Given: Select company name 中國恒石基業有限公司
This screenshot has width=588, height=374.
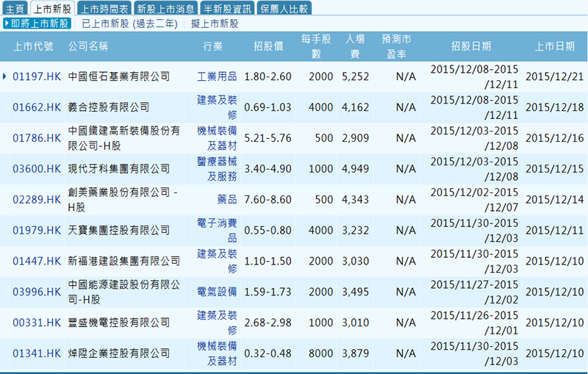Looking at the screenshot, I should click(x=119, y=77).
